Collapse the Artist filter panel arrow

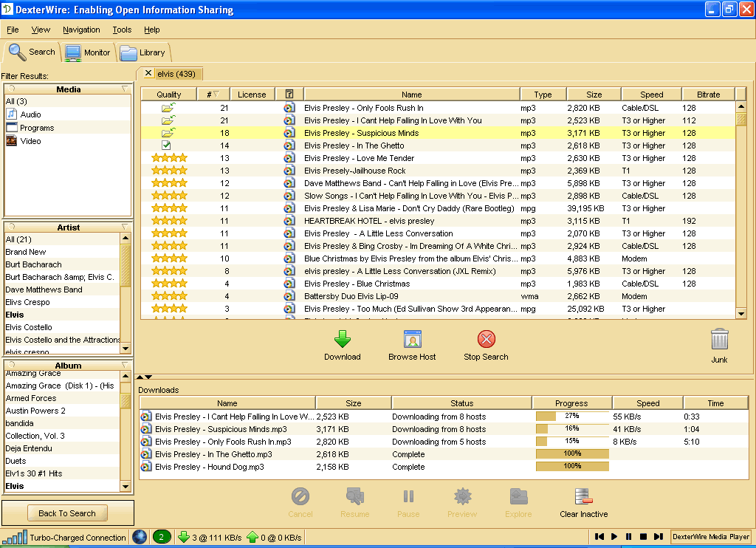[x=125, y=227]
